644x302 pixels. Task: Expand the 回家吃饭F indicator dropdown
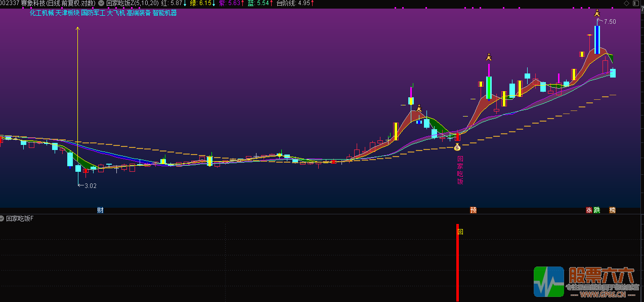coord(2,218)
